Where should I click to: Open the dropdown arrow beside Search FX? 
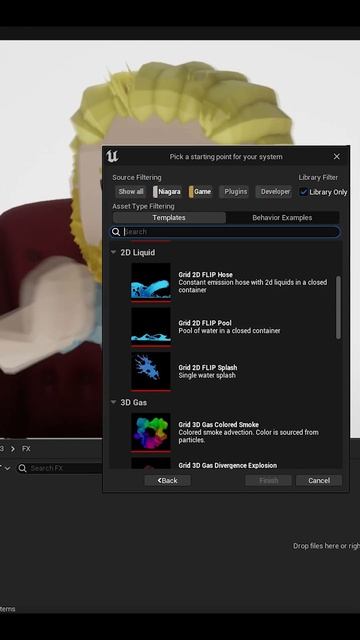tap(7, 468)
